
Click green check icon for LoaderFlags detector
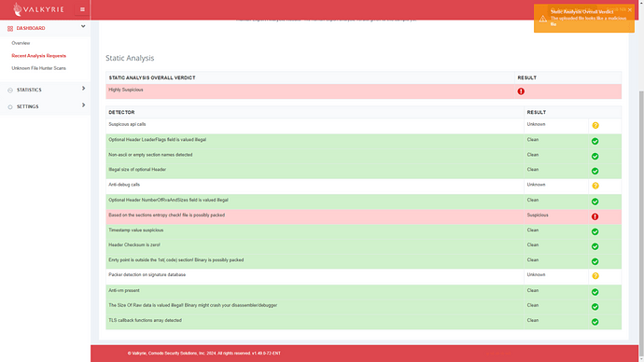coord(595,141)
